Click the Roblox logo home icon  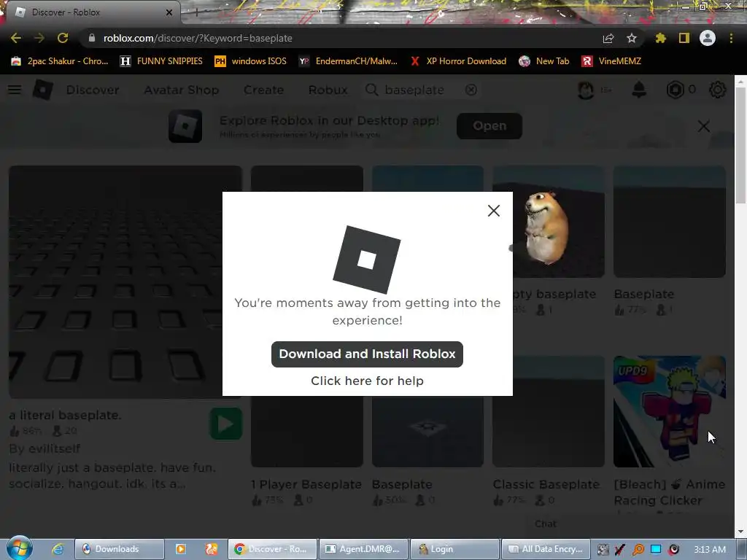42,90
